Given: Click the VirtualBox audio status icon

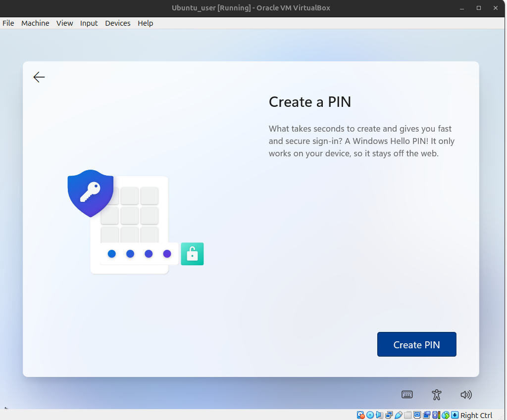Looking at the screenshot, I should pos(380,415).
